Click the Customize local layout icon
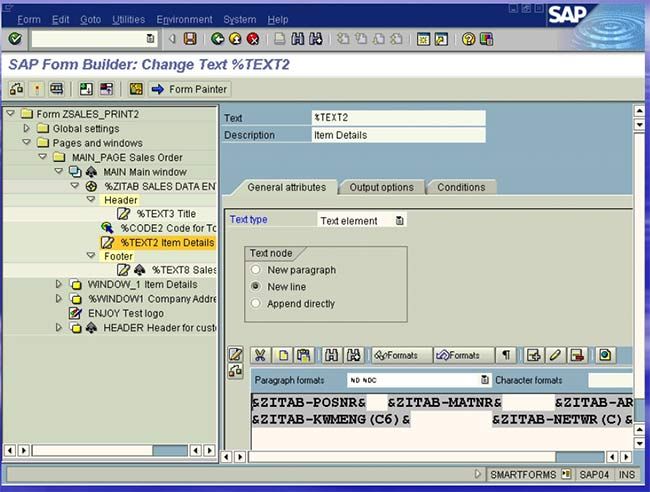 (486, 39)
